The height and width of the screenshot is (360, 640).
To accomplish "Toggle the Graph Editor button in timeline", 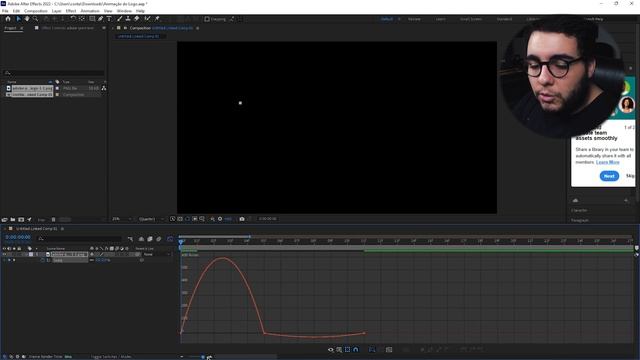I will pos(170,239).
